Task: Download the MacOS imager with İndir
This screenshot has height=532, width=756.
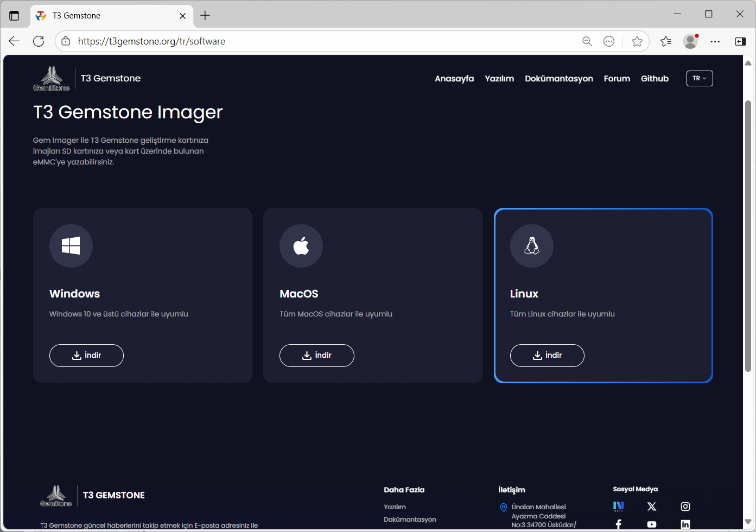Action: click(317, 356)
